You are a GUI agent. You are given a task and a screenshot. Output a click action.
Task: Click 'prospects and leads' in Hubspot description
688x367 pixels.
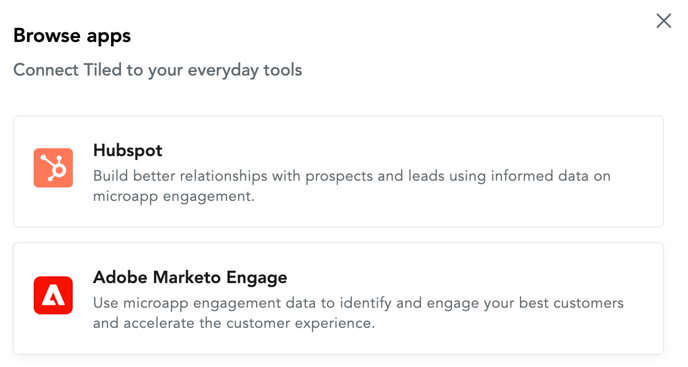tap(375, 176)
